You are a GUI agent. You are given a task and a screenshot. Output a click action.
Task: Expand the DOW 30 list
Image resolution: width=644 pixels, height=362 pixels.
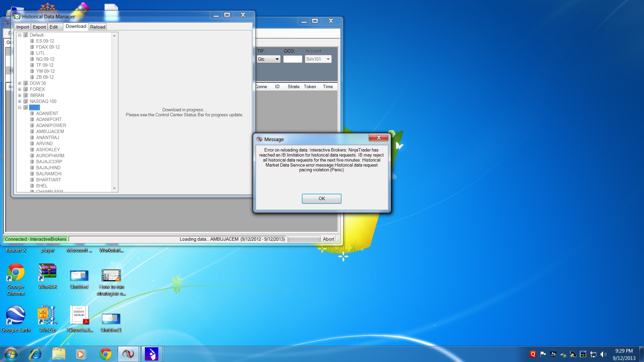[19, 83]
